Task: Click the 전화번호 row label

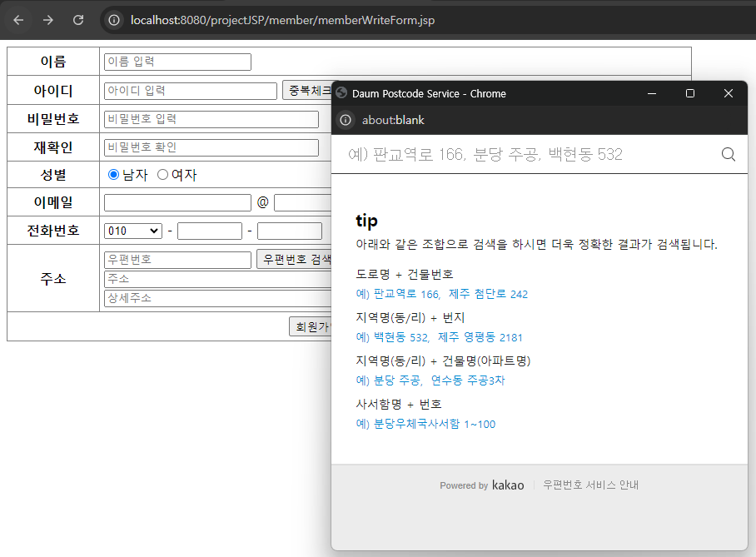Action: click(x=53, y=231)
